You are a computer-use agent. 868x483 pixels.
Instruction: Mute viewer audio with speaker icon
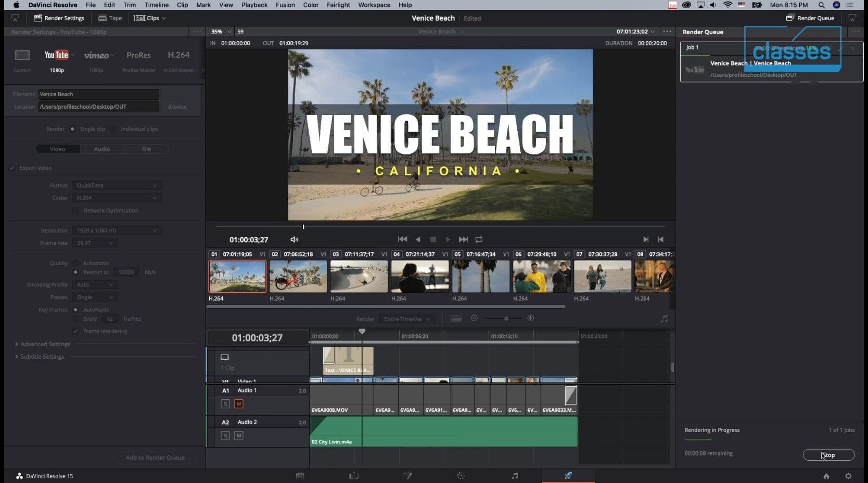pyautogui.click(x=294, y=240)
